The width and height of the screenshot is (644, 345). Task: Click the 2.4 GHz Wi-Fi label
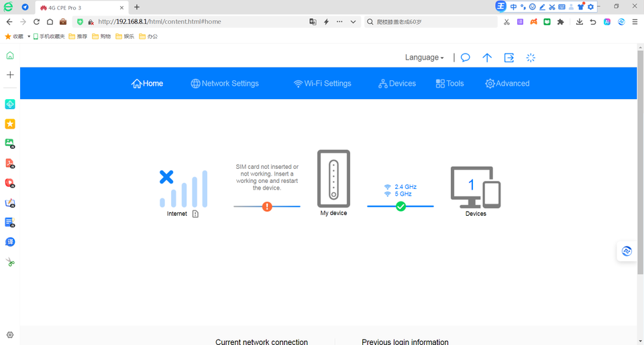click(405, 187)
